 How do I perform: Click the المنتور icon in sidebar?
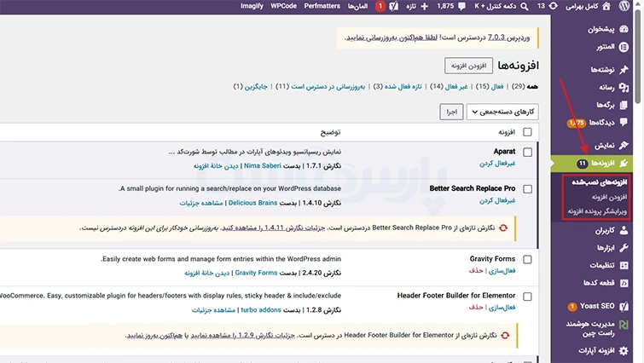[x=624, y=47]
